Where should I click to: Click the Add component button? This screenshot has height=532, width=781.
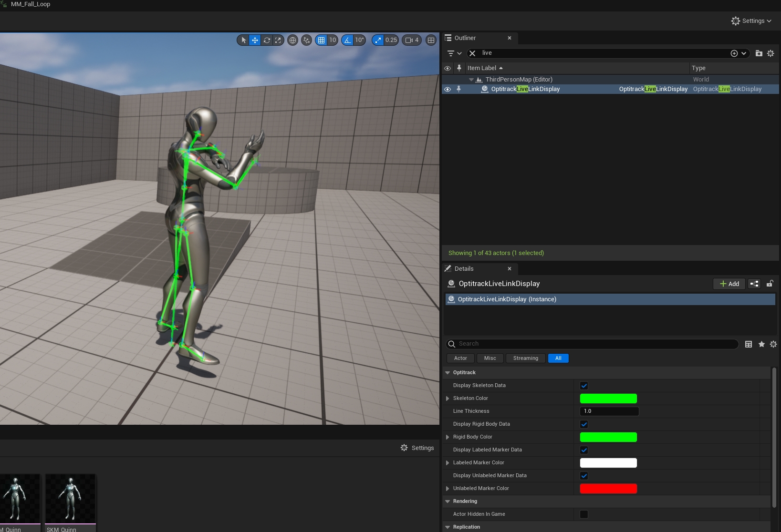coord(729,284)
